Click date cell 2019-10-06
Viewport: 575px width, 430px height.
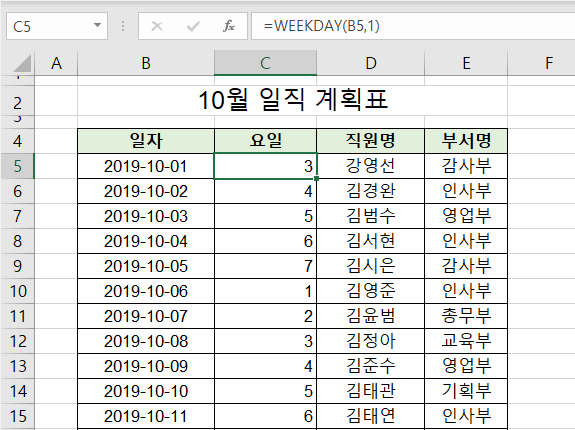coord(146,291)
